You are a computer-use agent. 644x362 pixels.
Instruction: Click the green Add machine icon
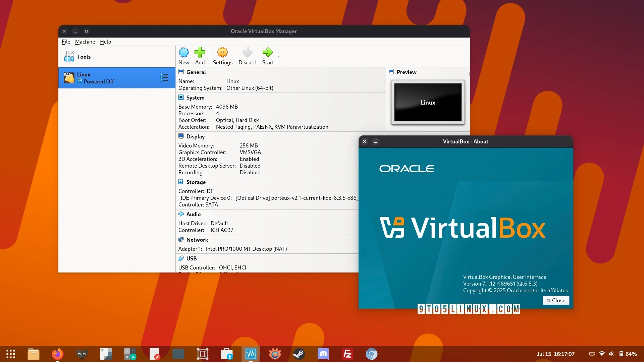coord(200,53)
